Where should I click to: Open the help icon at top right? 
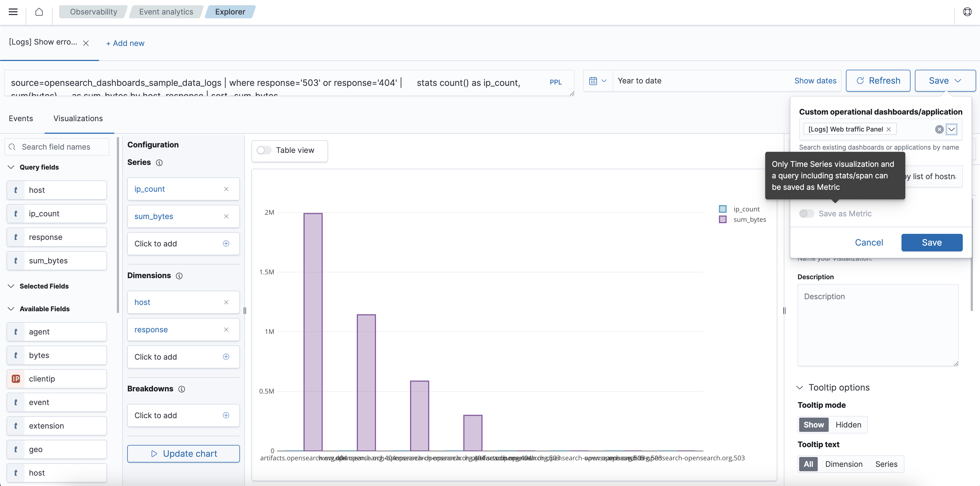point(967,12)
